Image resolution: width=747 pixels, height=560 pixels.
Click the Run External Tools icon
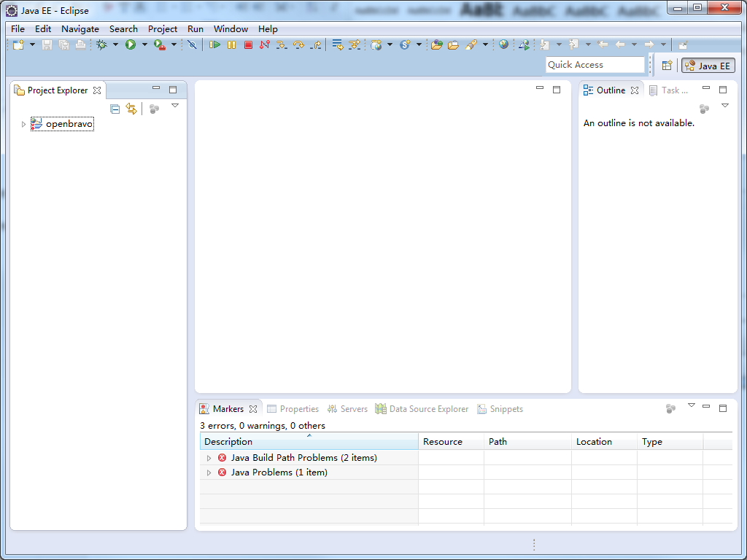(x=160, y=44)
